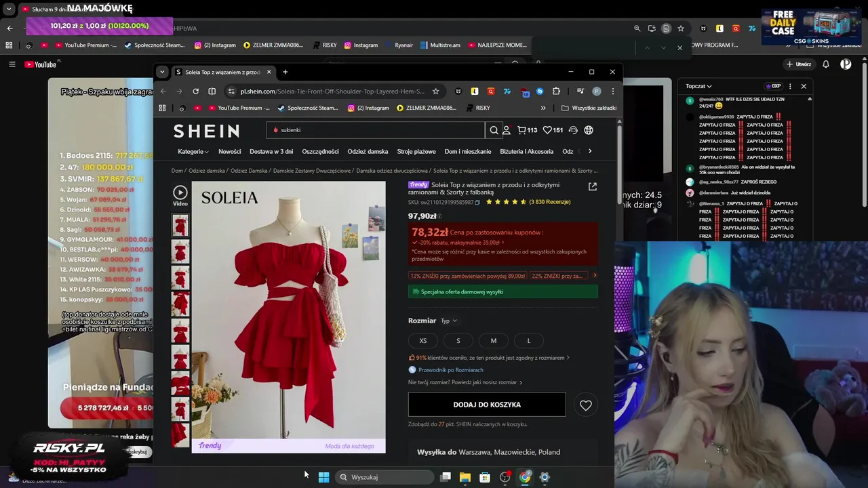Open the Chrome extensions puzzle icon
The width and height of the screenshot is (868, 488).
tap(556, 91)
